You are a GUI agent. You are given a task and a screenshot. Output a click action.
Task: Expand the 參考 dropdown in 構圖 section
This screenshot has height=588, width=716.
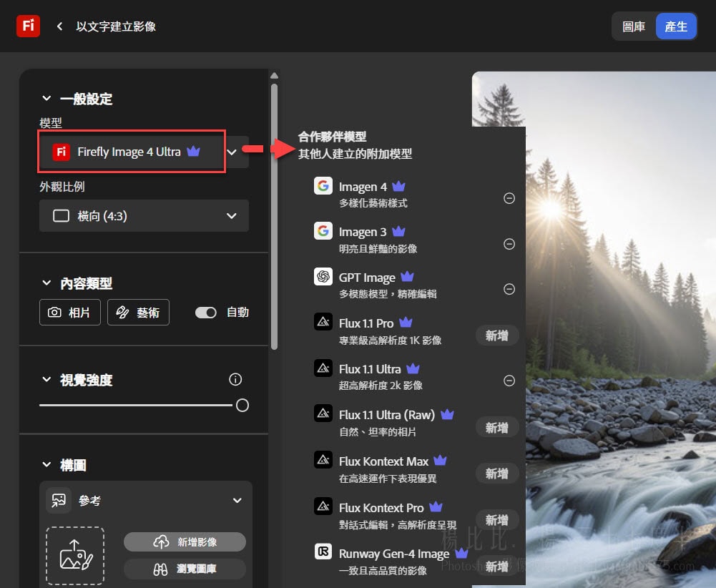click(x=236, y=501)
